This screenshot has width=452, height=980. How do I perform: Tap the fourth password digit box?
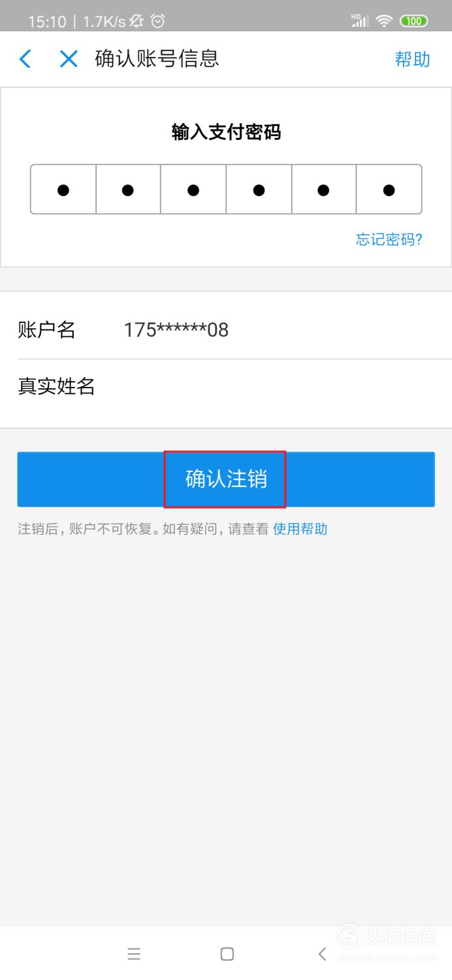(x=259, y=190)
